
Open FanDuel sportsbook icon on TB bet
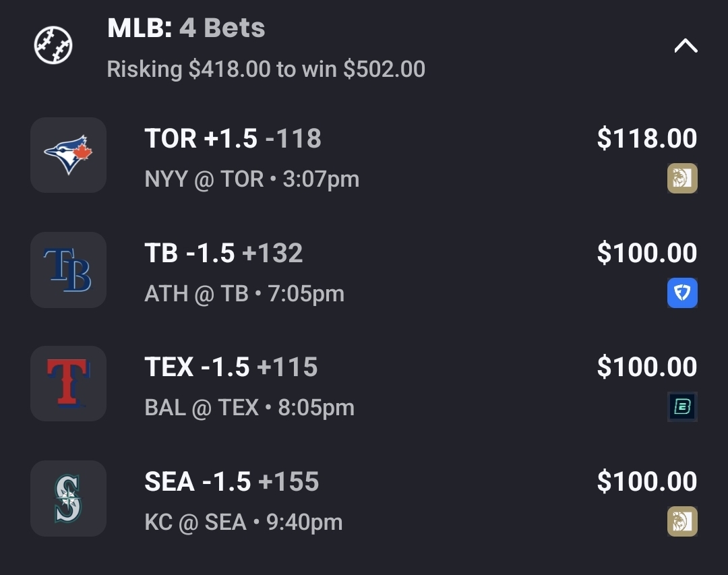tap(682, 293)
